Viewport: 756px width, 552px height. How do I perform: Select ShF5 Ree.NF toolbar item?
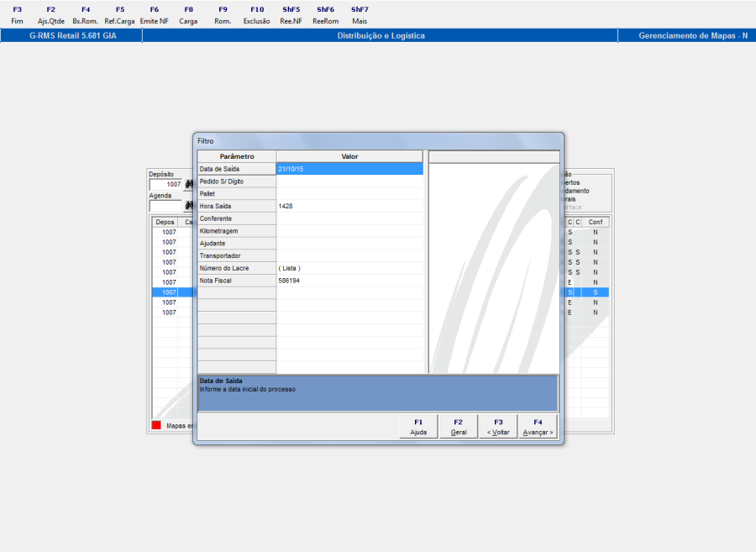(291, 15)
